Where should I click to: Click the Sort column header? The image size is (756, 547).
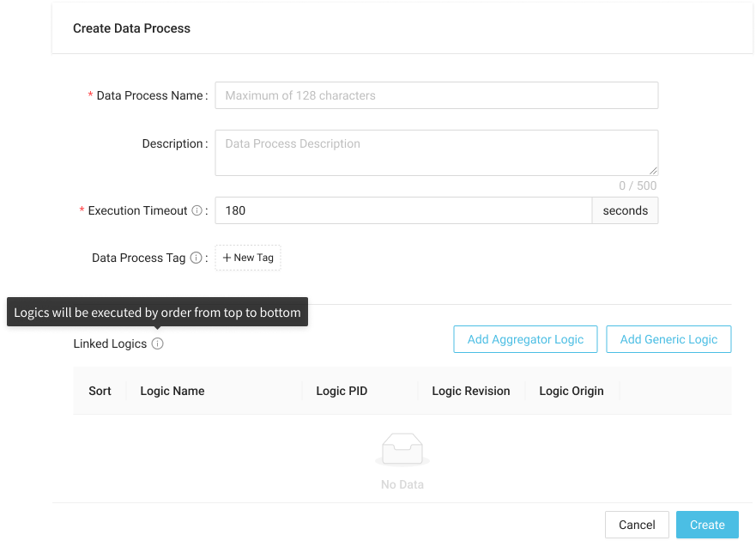pyautogui.click(x=100, y=391)
